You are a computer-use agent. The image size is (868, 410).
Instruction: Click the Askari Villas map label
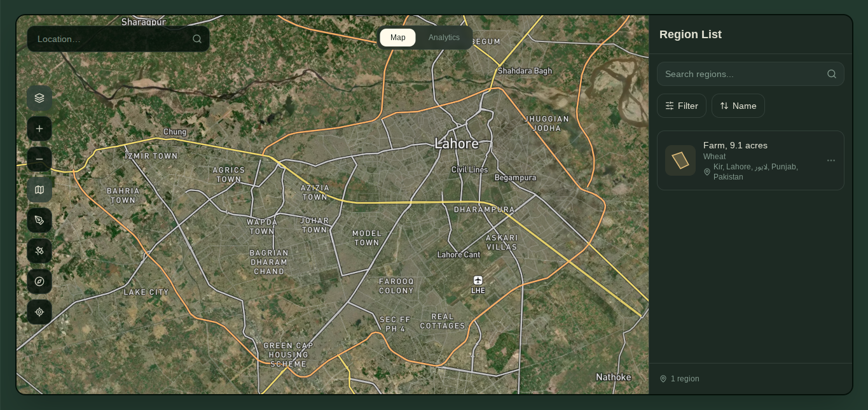[502, 243]
